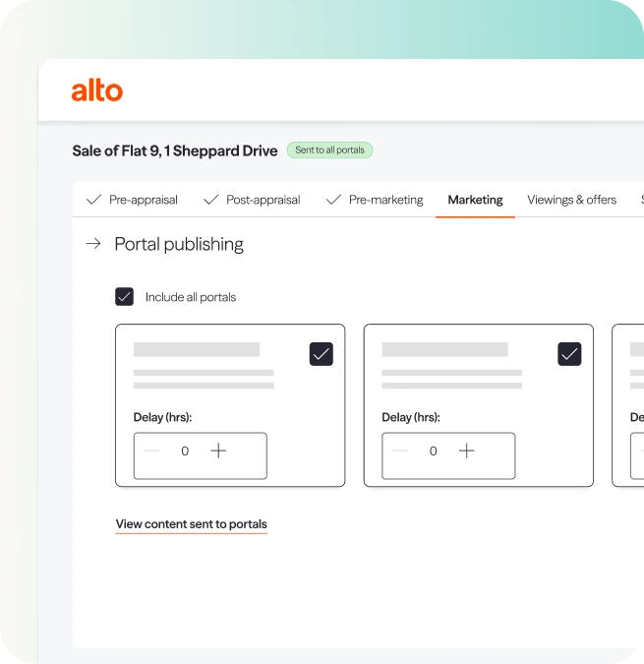Increase delay hours on second portal card
Screen dimensions: 644x664
point(467,451)
